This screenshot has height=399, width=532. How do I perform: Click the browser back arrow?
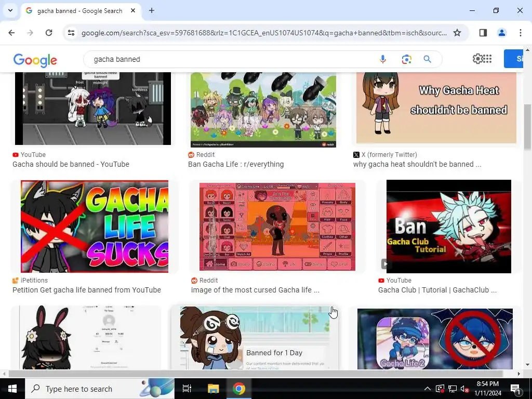point(11,33)
